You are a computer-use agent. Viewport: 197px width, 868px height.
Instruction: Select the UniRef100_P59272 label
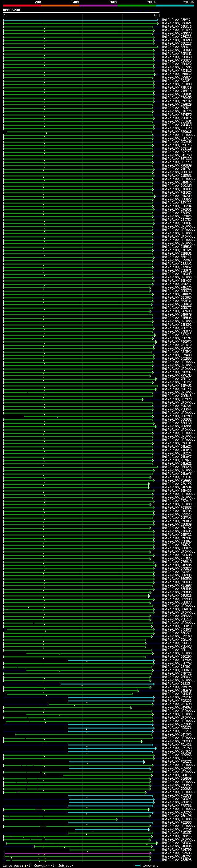click(x=177, y=761)
